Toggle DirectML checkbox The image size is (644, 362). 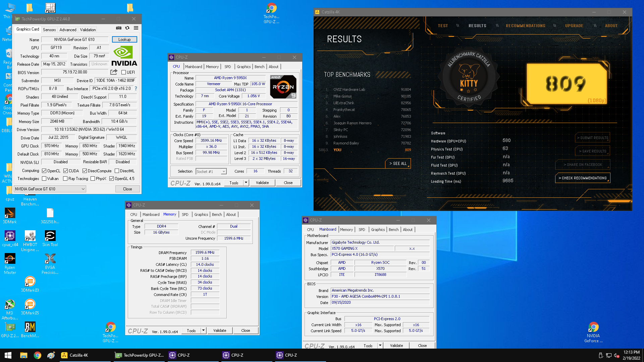pyautogui.click(x=117, y=171)
